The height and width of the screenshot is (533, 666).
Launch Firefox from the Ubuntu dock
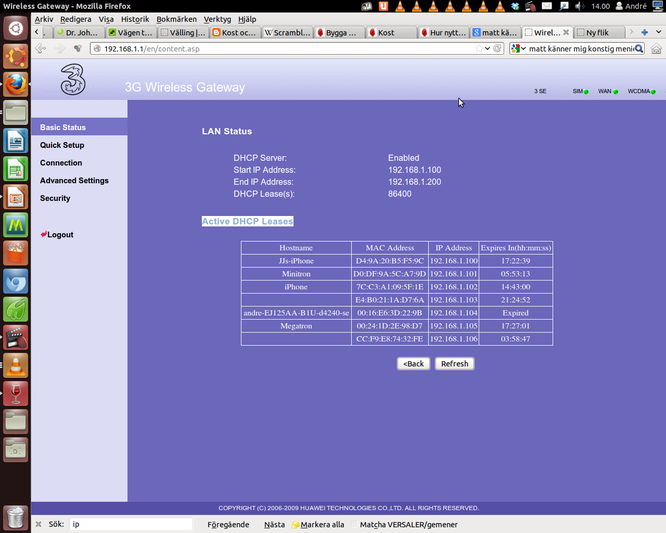16,84
